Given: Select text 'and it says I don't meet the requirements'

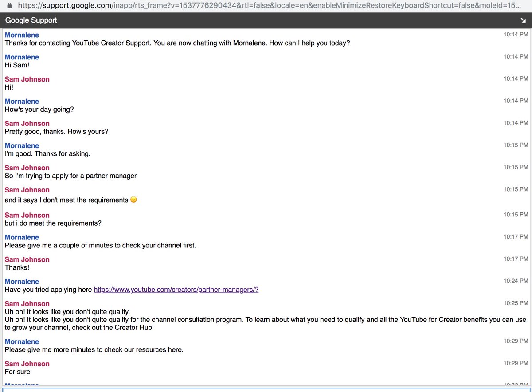Looking at the screenshot, I should click(66, 200).
